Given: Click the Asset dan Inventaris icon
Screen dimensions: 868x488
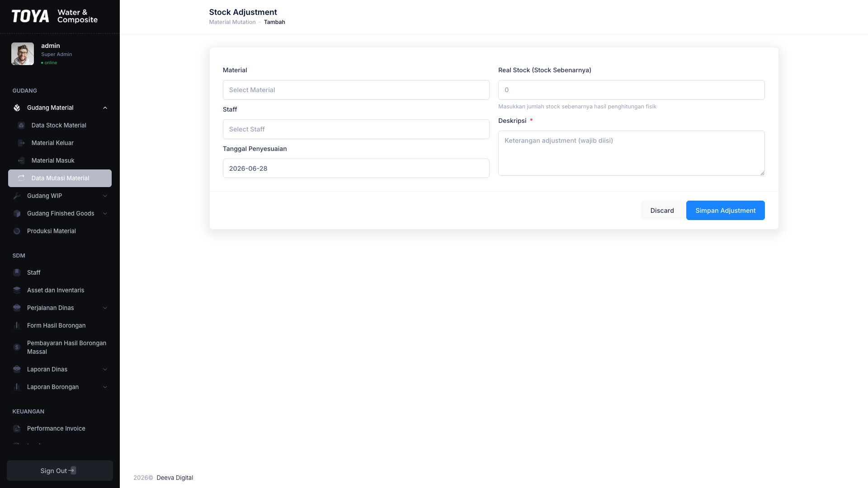Looking at the screenshot, I should coord(17,291).
